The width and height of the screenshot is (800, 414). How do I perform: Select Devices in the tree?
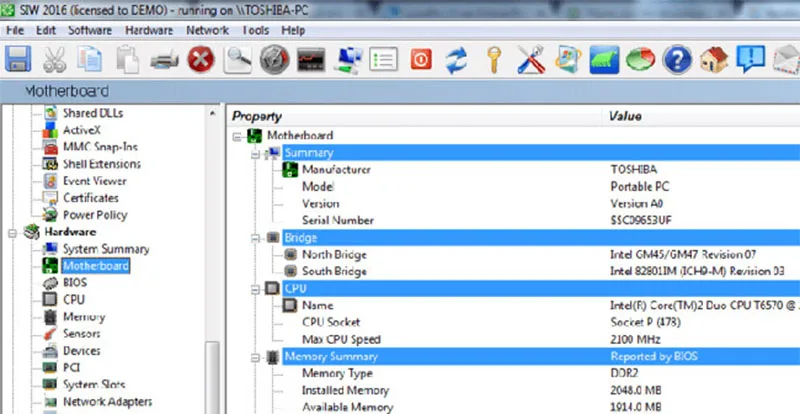point(82,351)
